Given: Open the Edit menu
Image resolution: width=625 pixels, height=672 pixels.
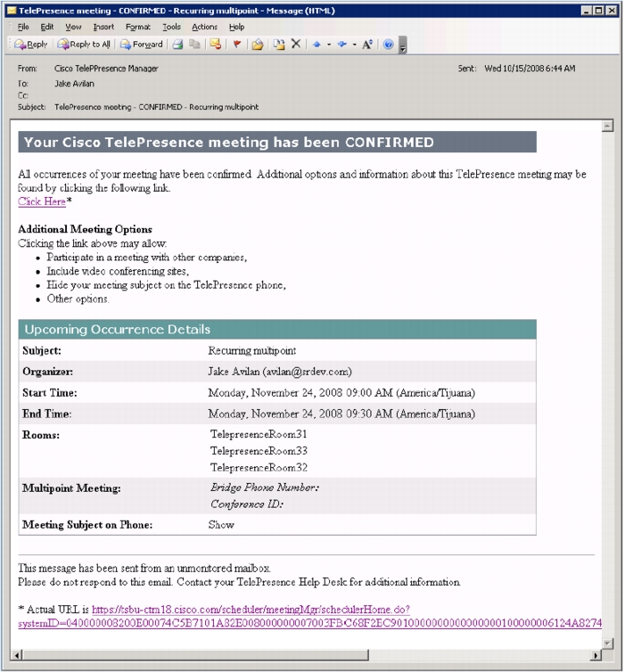Looking at the screenshot, I should 47,27.
